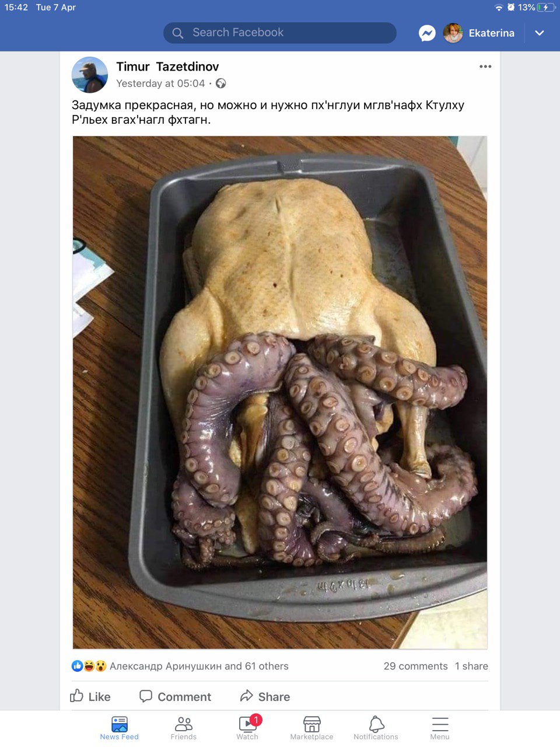Open the Messenger icon in header

[427, 33]
